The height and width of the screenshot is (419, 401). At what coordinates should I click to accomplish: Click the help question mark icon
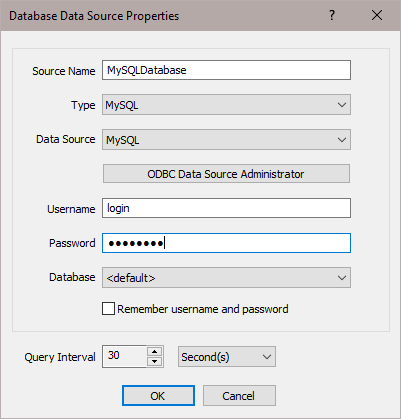pos(332,15)
